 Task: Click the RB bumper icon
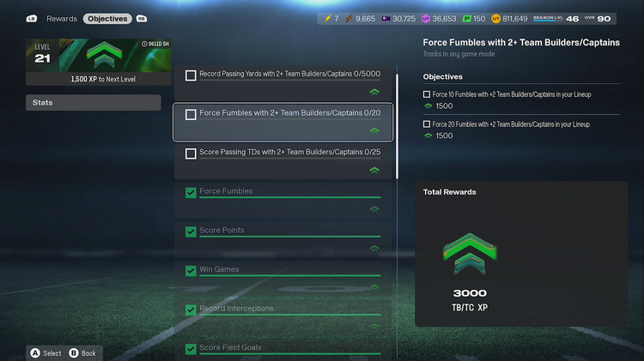142,19
